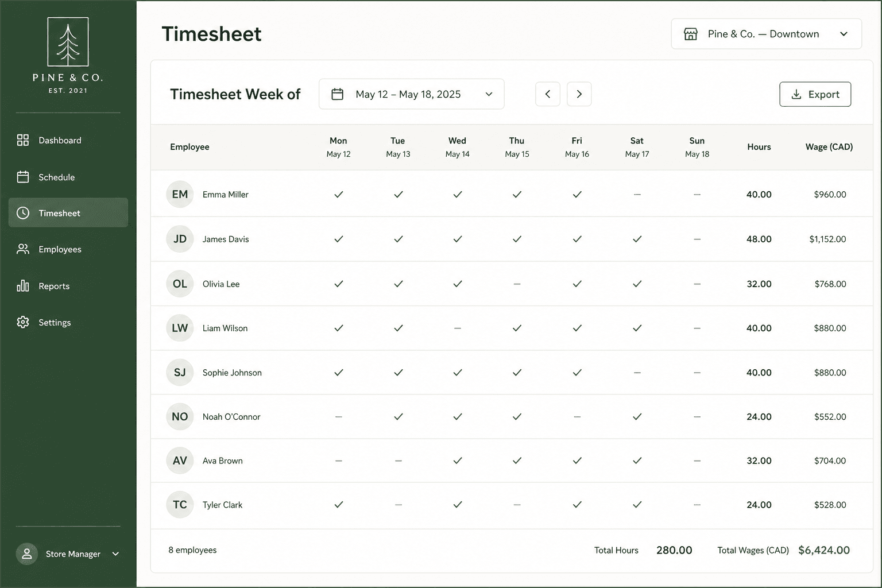
Task: Click Olivia Lee's OL avatar
Action: point(180,284)
